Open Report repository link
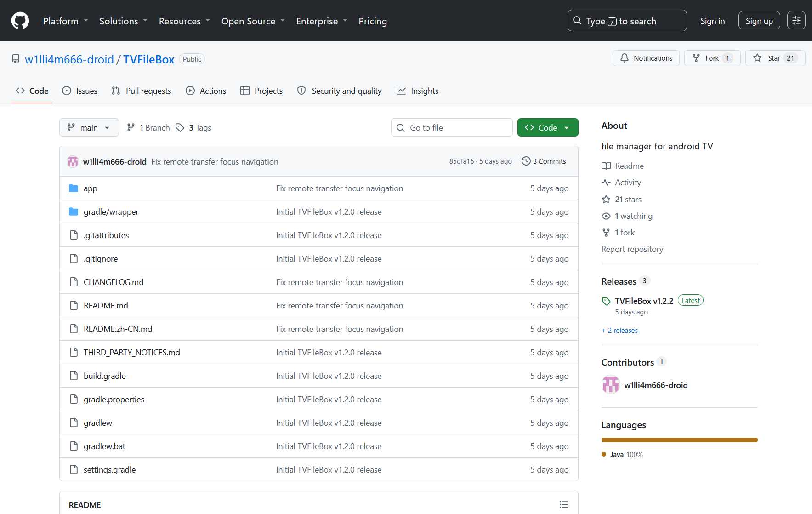812x514 pixels. [x=632, y=249]
